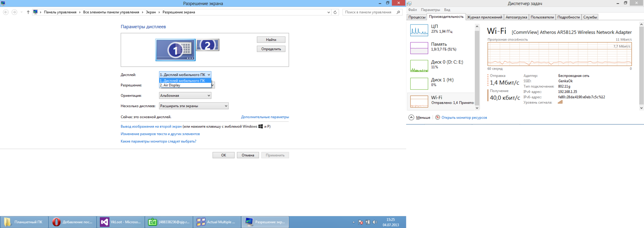The height and width of the screenshot is (228, 644).
Task: Open Изменение размеров текста link
Action: 160,134
